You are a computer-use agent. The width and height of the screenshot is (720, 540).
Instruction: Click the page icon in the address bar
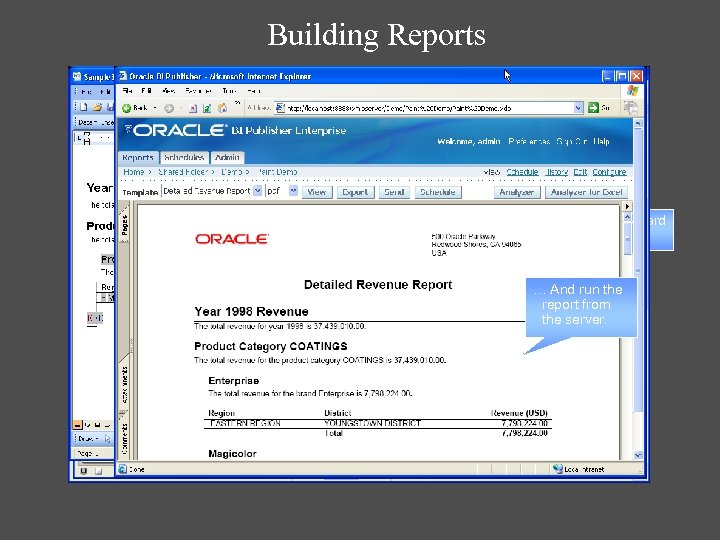pyautogui.click(x=280, y=108)
